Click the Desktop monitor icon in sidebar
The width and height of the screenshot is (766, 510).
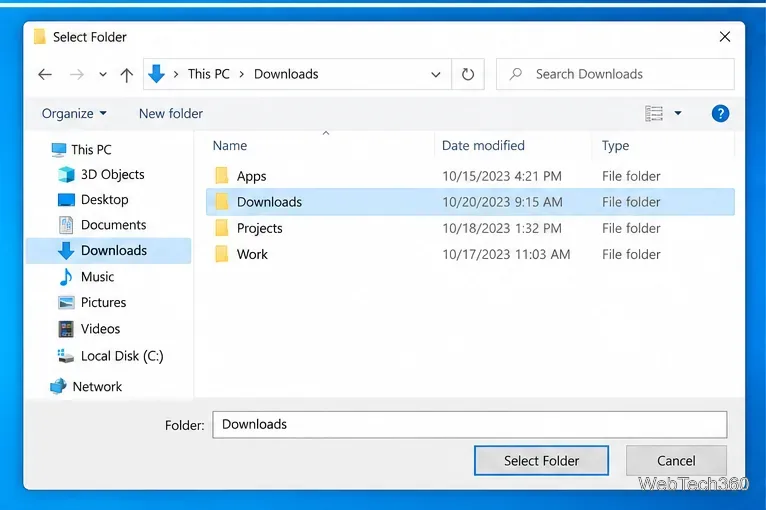point(66,199)
